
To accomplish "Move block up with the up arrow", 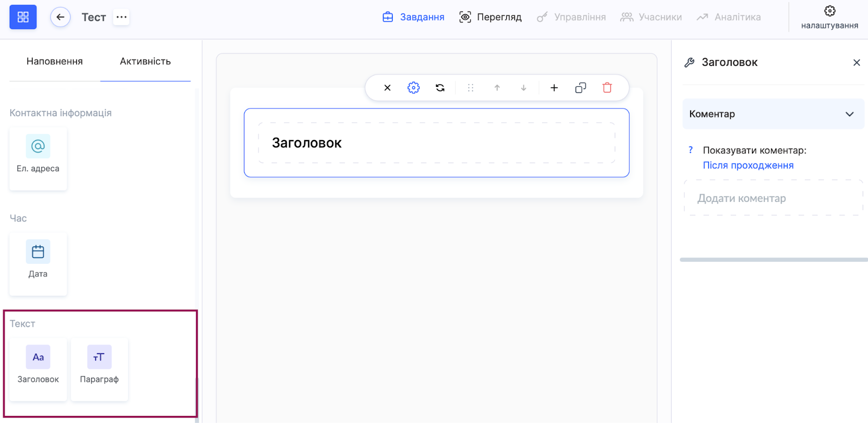I will [497, 88].
